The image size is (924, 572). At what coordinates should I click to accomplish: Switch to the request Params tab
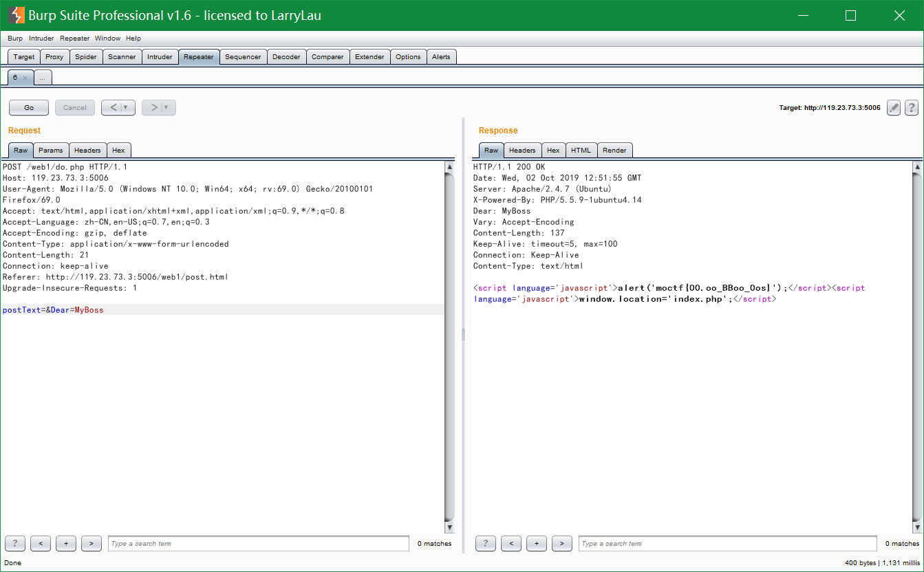tap(51, 150)
